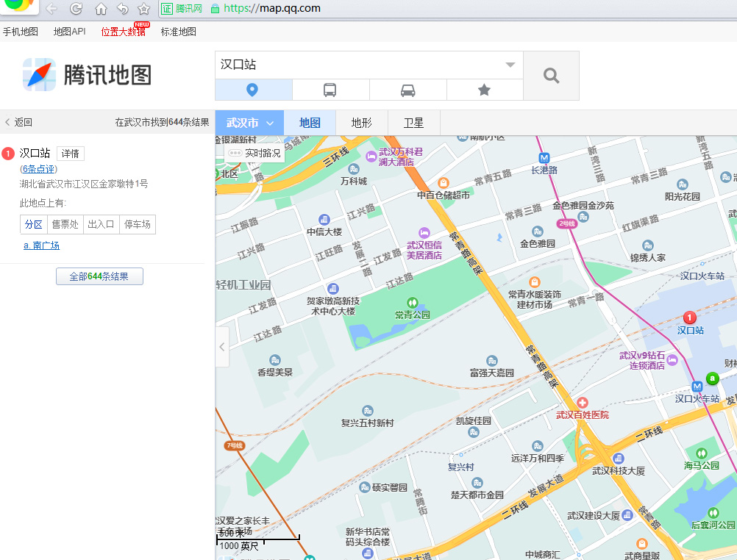Viewport: 737px width, 560px height.
Task: Open 地图API menu link
Action: [70, 32]
